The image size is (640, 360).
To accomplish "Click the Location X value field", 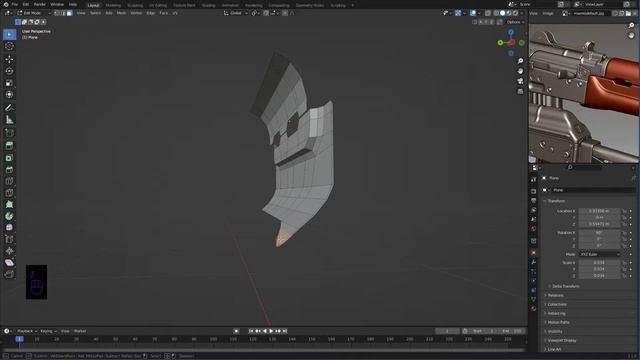I will click(599, 211).
